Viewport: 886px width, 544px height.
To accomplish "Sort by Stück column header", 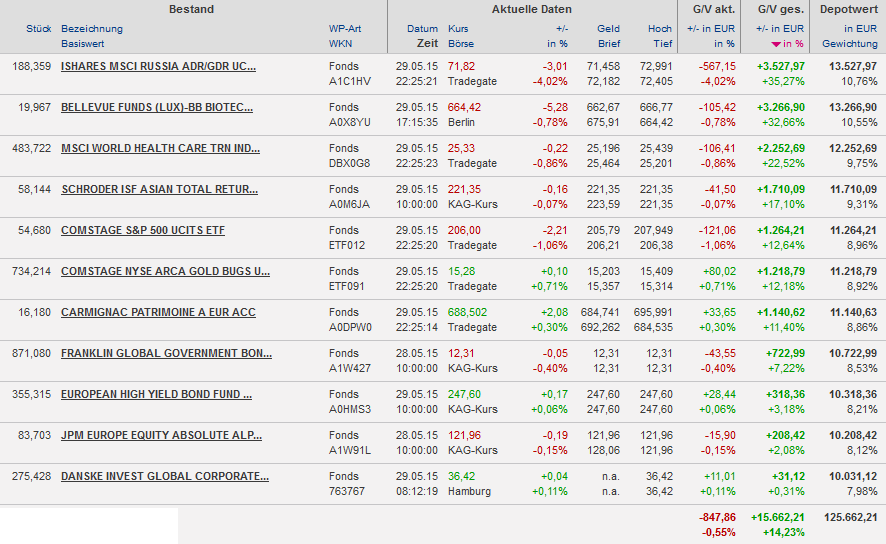I will (38, 29).
